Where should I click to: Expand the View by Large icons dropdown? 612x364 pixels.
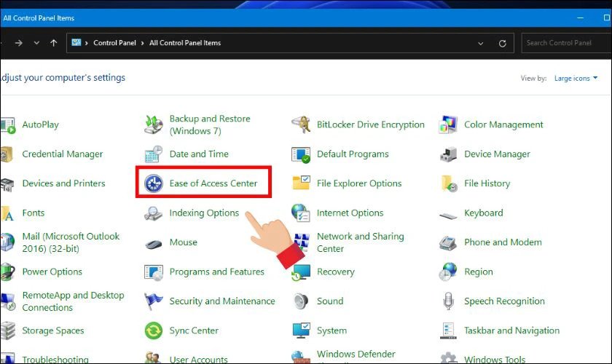(576, 78)
